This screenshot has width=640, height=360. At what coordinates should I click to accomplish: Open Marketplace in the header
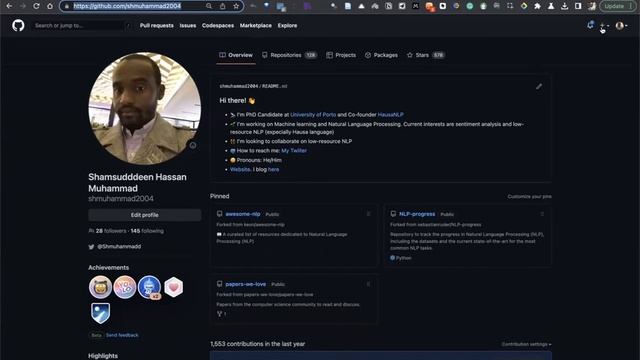(256, 25)
